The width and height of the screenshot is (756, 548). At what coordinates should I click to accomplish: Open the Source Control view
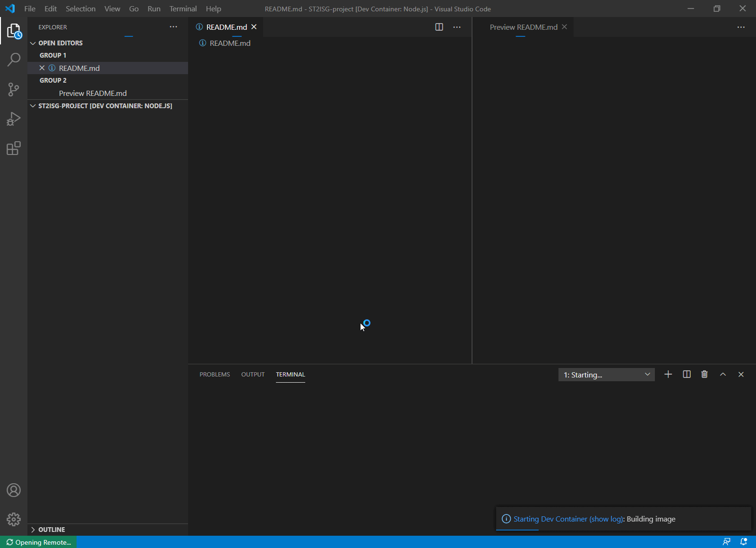point(14,89)
